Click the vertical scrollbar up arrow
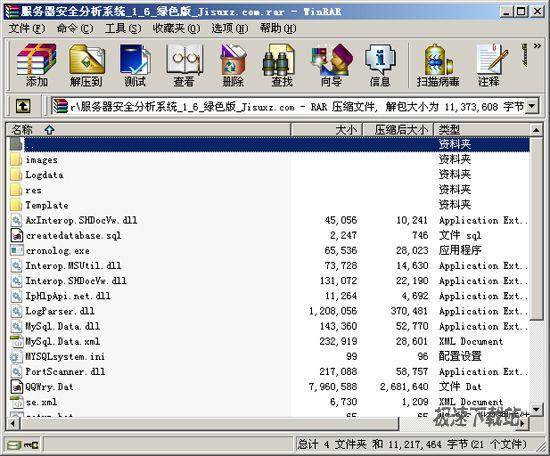550x456 pixels. pos(536,130)
